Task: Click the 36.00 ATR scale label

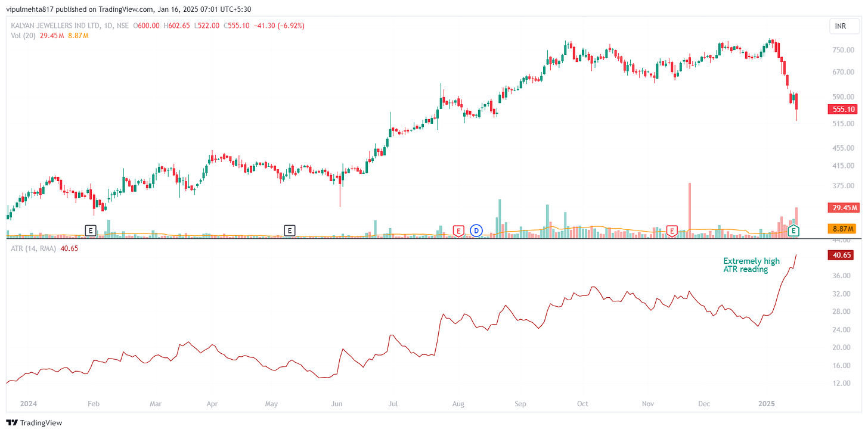Action: click(842, 276)
